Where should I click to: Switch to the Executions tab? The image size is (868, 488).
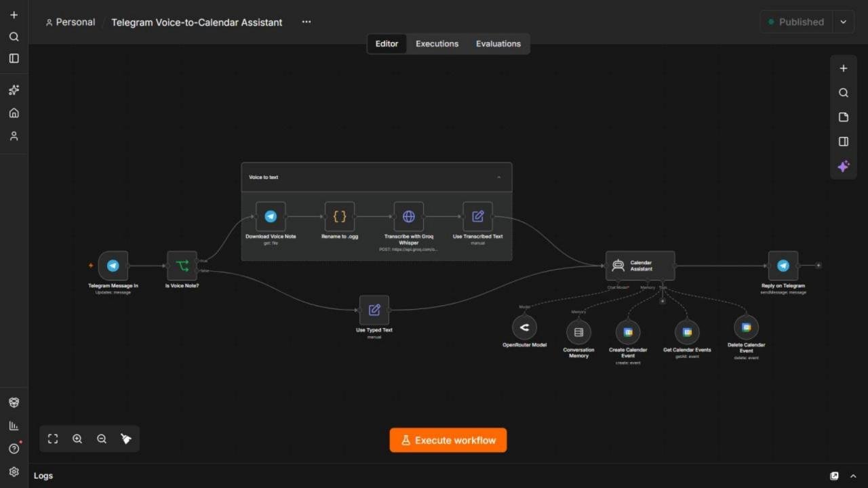tap(437, 43)
